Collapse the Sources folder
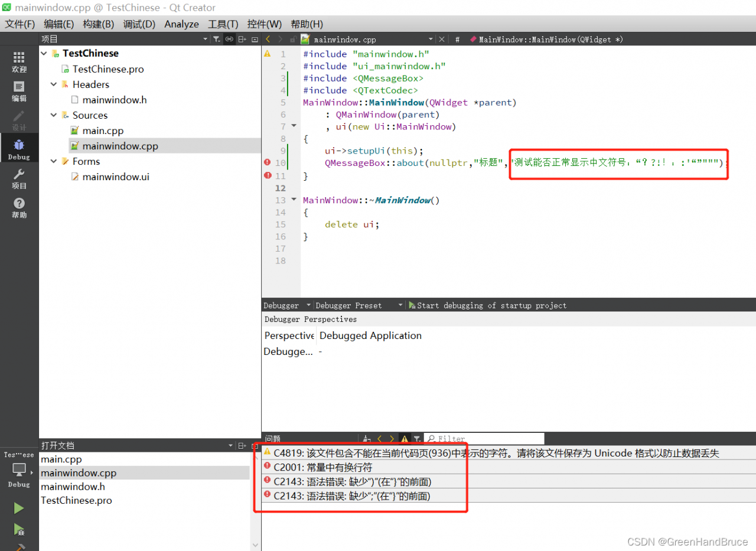Image resolution: width=756 pixels, height=551 pixels. pyautogui.click(x=54, y=115)
